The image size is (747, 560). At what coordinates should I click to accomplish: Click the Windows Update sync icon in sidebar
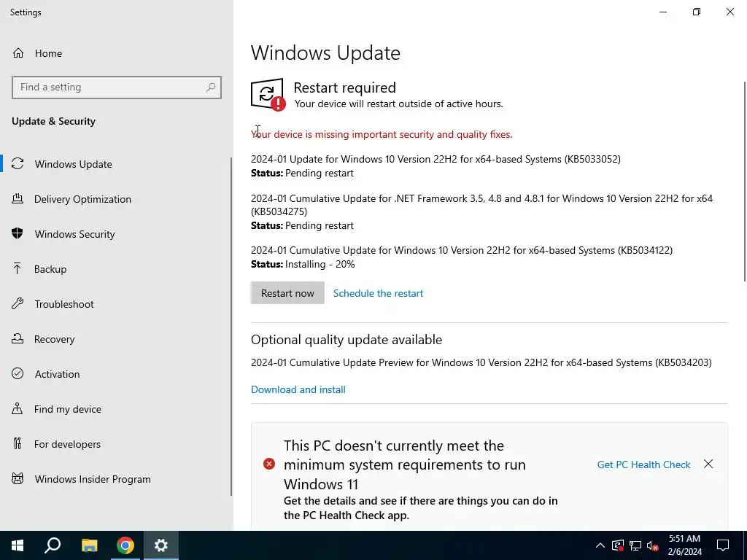pos(18,164)
